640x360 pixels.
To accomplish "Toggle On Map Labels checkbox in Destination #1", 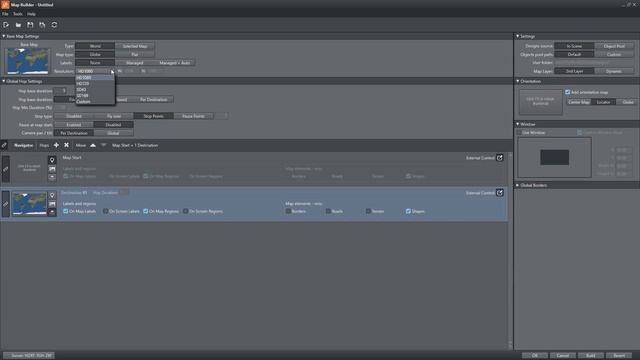I will [x=66, y=211].
